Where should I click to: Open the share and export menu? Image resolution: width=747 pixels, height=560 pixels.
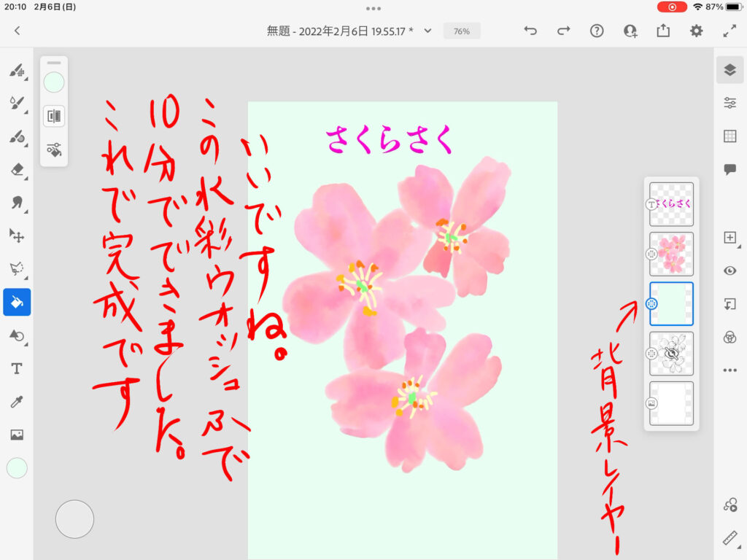coord(663,31)
